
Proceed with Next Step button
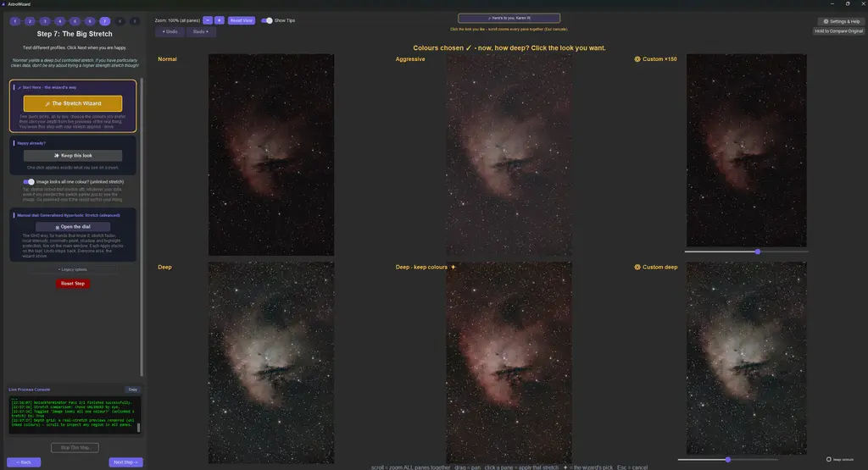pyautogui.click(x=125, y=462)
